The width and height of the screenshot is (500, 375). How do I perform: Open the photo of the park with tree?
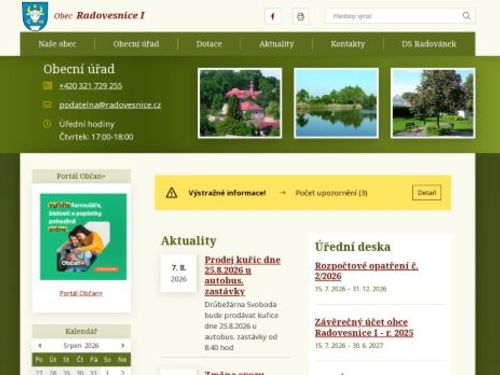click(433, 103)
